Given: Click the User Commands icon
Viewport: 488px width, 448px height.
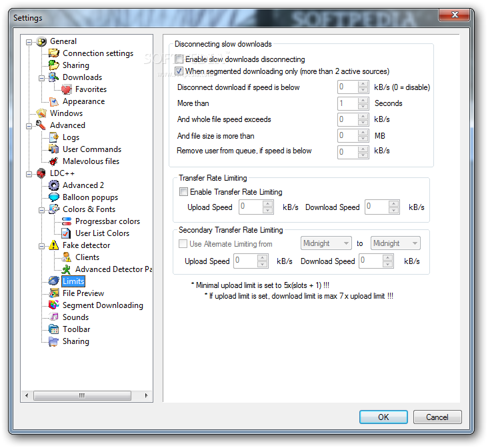Looking at the screenshot, I should click(54, 149).
